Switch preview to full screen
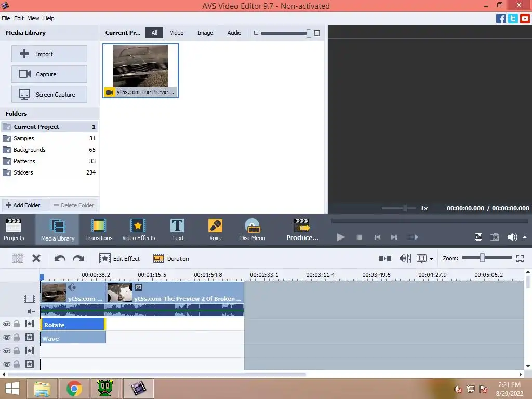 478,237
